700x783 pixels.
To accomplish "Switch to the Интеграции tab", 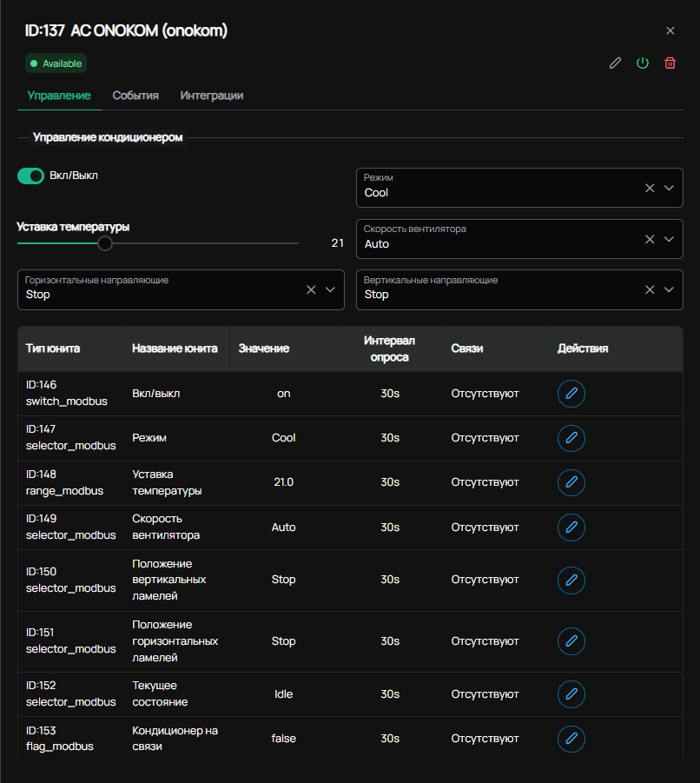I will click(212, 96).
